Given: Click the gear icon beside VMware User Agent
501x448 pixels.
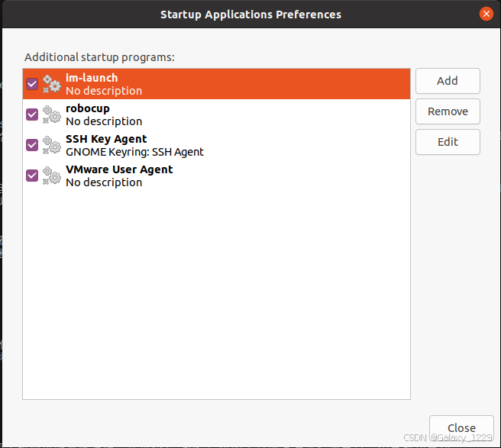Looking at the screenshot, I should click(51, 176).
